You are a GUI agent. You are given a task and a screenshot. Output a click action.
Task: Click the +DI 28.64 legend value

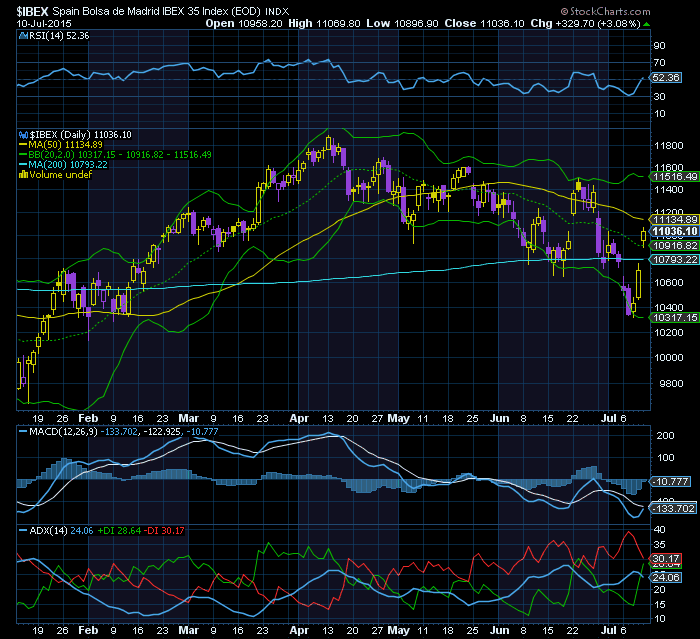click(119, 530)
